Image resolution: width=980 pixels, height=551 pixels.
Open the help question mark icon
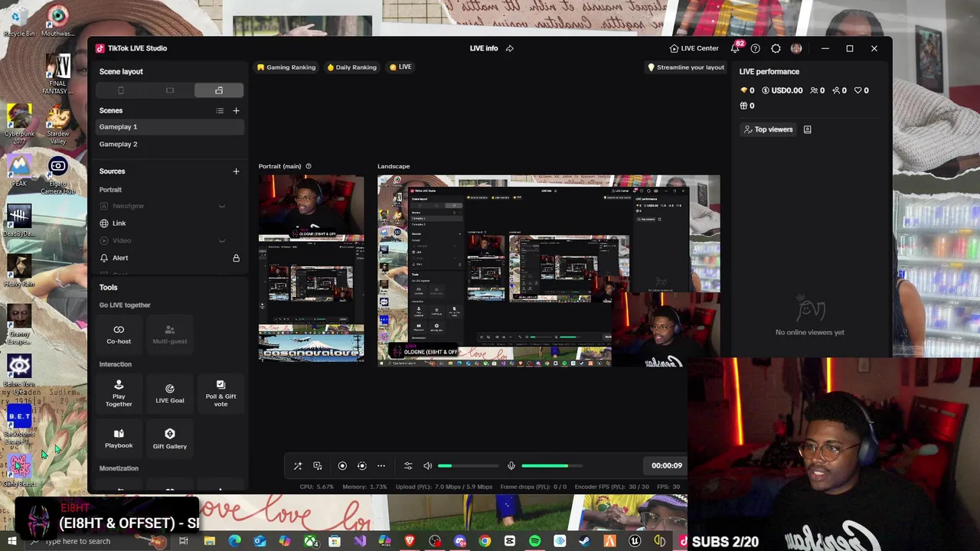755,48
